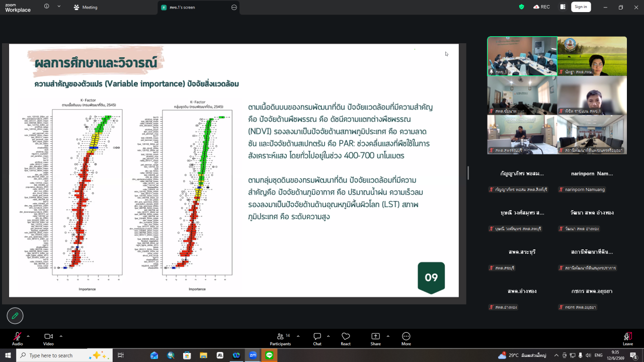Viewport: 644px width, 362px height.
Task: Open Microsoft Store from taskbar
Action: [187, 355]
